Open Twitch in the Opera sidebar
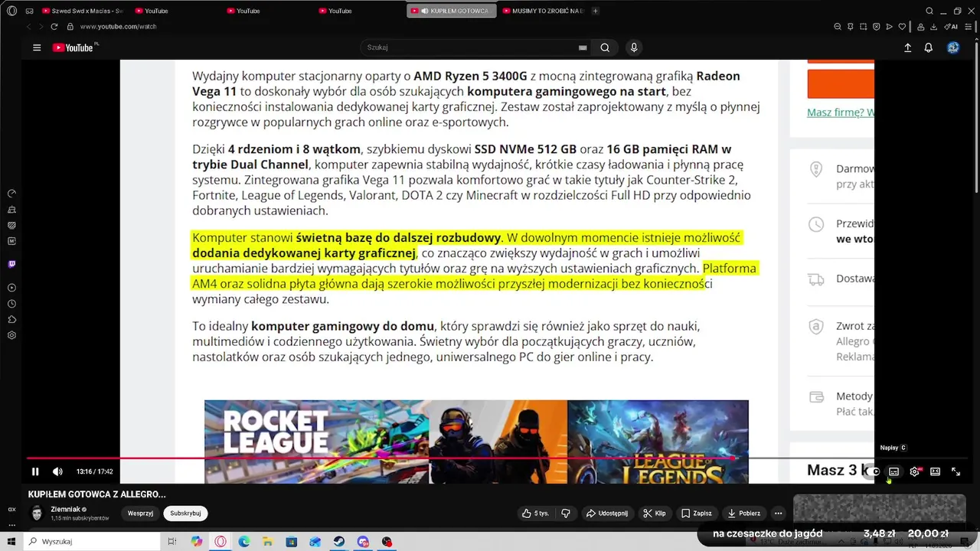 click(11, 264)
